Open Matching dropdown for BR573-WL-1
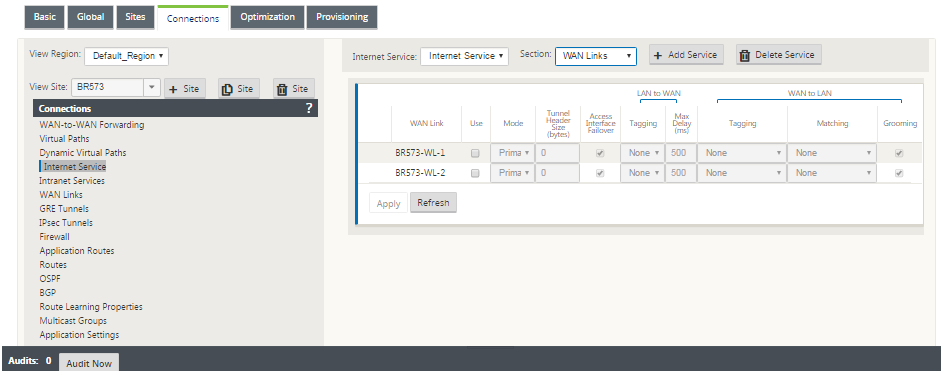The width and height of the screenshot is (941, 371). point(832,153)
